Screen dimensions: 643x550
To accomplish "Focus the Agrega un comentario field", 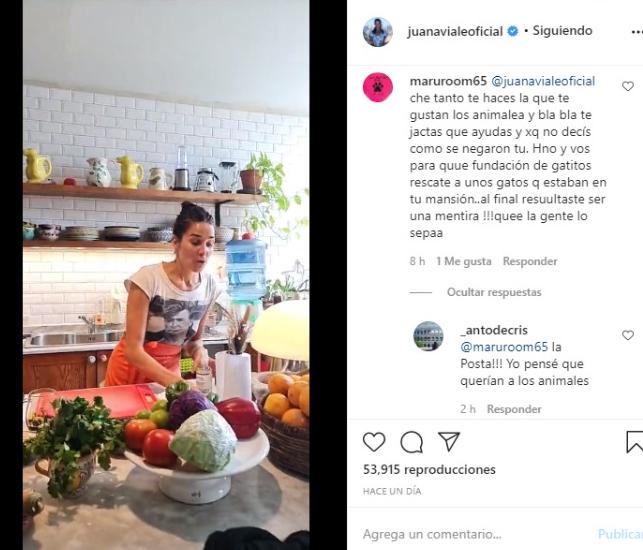I will (x=476, y=534).
